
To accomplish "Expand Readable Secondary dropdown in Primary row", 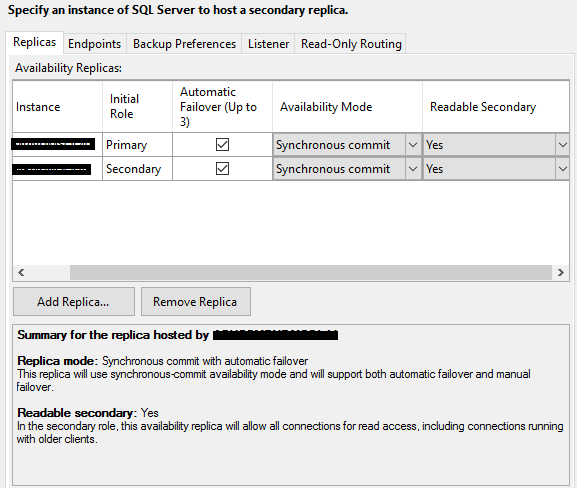I will tap(563, 145).
